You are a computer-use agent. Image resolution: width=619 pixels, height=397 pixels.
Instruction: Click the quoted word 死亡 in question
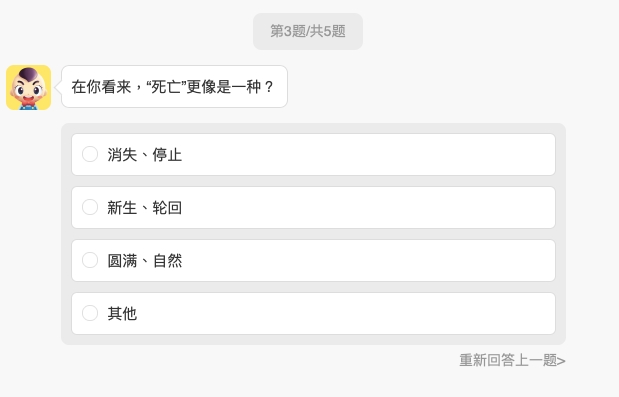coord(166,86)
